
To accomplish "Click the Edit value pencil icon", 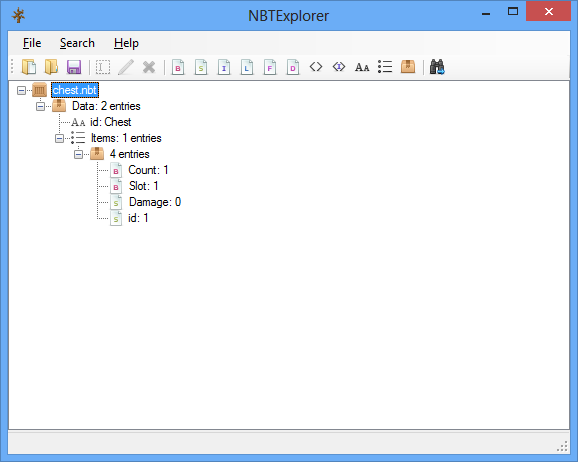I will pos(126,67).
